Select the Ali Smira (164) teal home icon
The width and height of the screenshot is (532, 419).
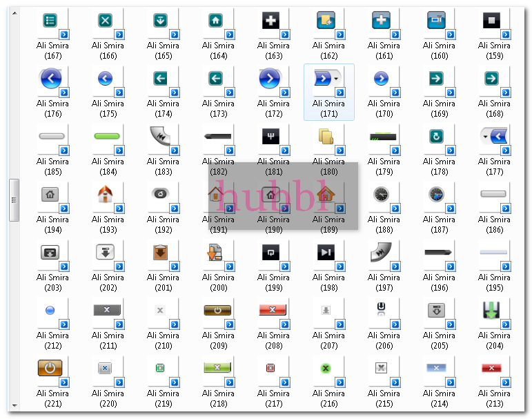coord(216,21)
